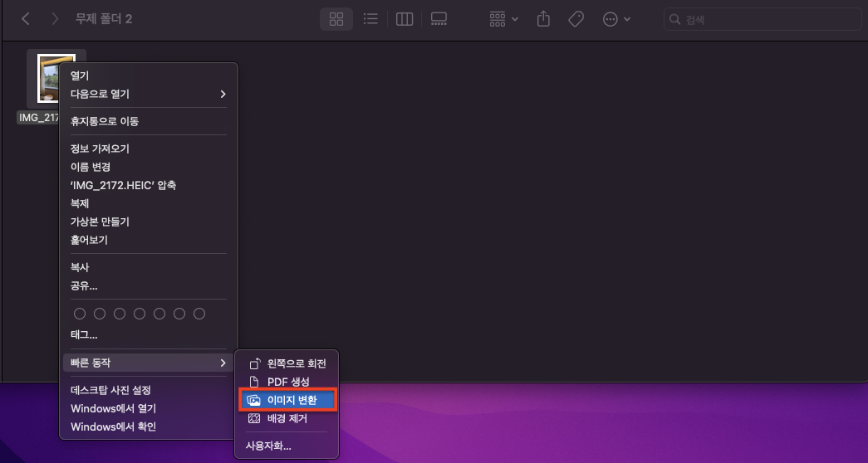Screen dimensions: 868x463
Task: Click the background removal icon
Action: [x=254, y=419]
